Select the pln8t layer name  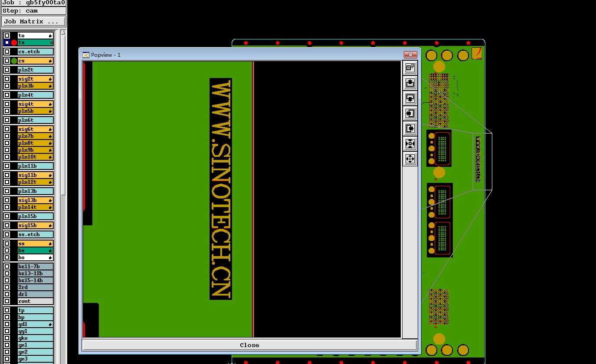coord(36,143)
